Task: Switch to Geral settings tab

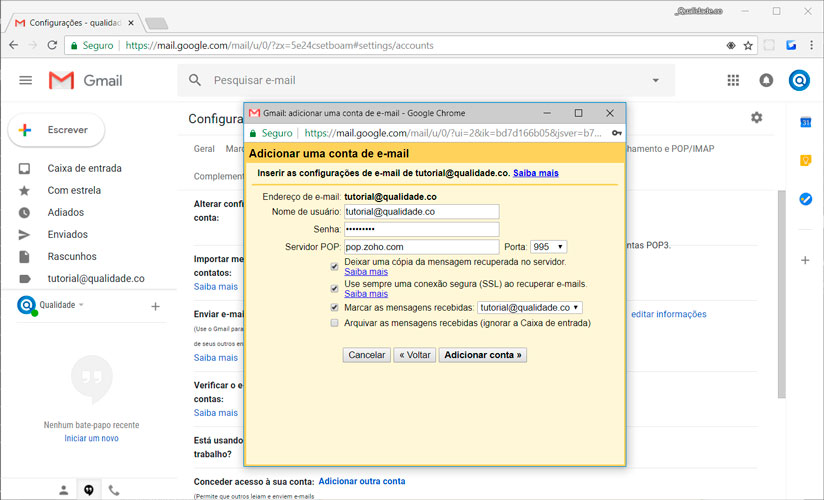Action: 204,149
